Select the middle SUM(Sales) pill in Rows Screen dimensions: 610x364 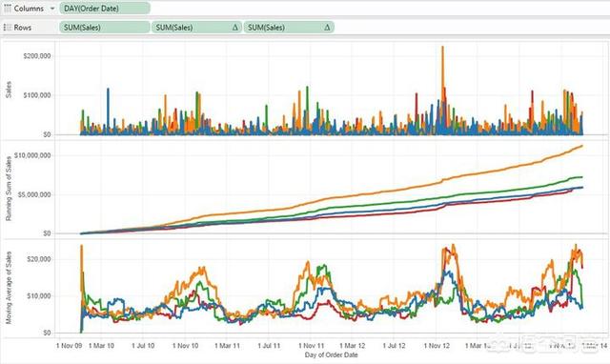[x=196, y=28]
